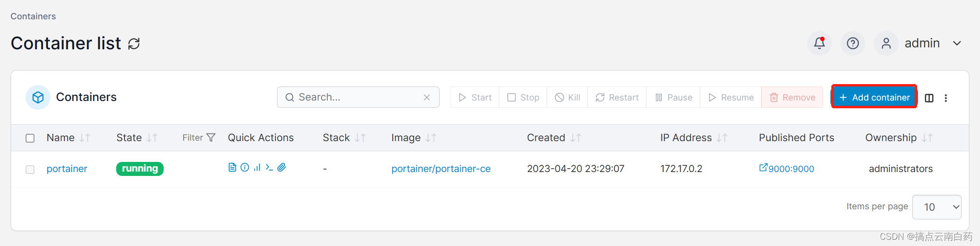Viewport: 980px width, 246px height.
Task: Open portainer container stats chart icon
Action: (257, 167)
